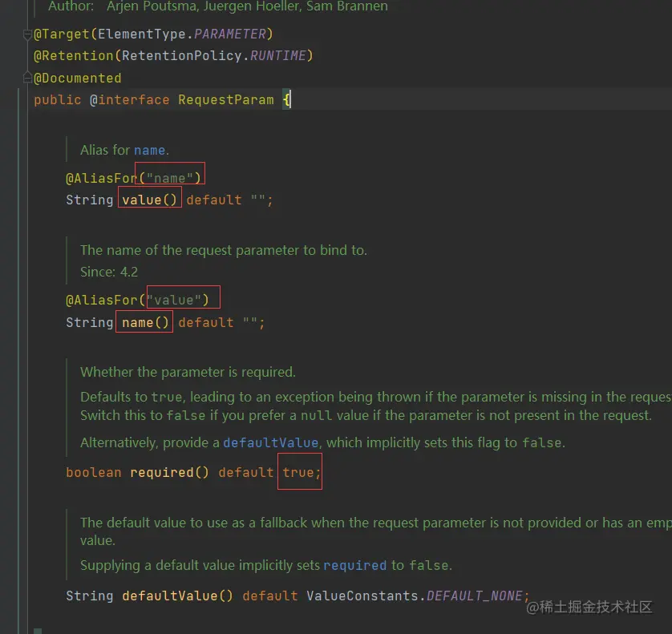Follow the 'name' link in Alias for doc
Image resolution: width=672 pixels, height=634 pixels.
150,150
